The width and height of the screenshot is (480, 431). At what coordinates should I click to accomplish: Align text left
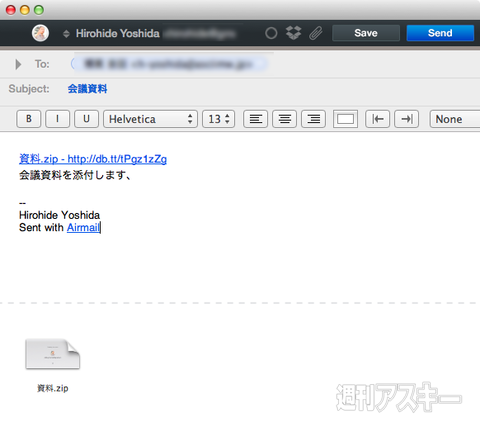coord(256,119)
